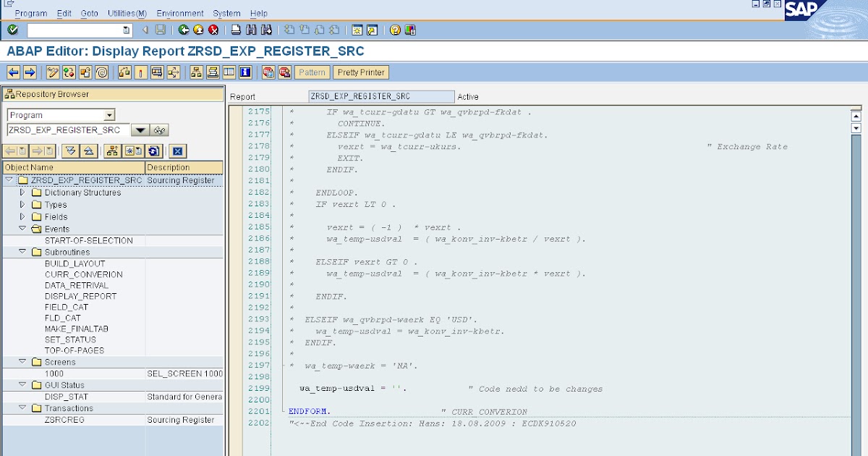The height and width of the screenshot is (456, 868).
Task: Run syntax Check icon in application toolbar
Action: pos(124,72)
